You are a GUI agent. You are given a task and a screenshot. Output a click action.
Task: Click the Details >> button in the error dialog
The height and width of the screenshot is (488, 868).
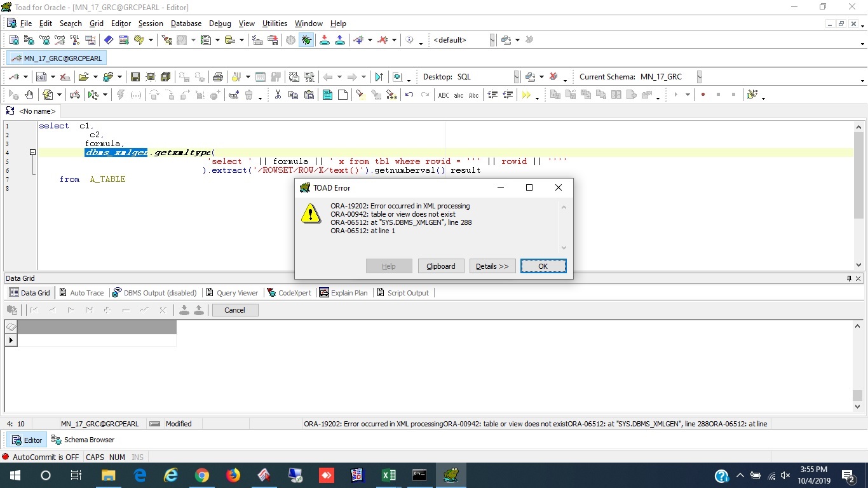click(x=492, y=266)
